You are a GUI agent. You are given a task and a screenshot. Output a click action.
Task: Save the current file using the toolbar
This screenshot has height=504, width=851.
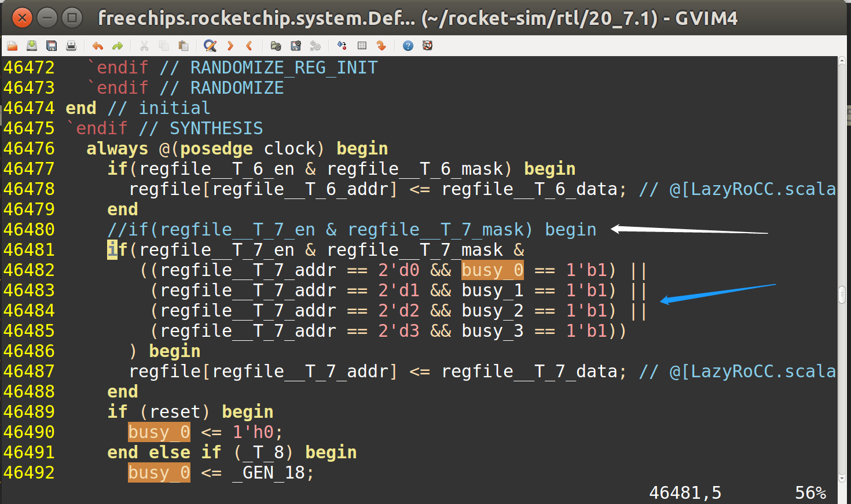point(32,46)
